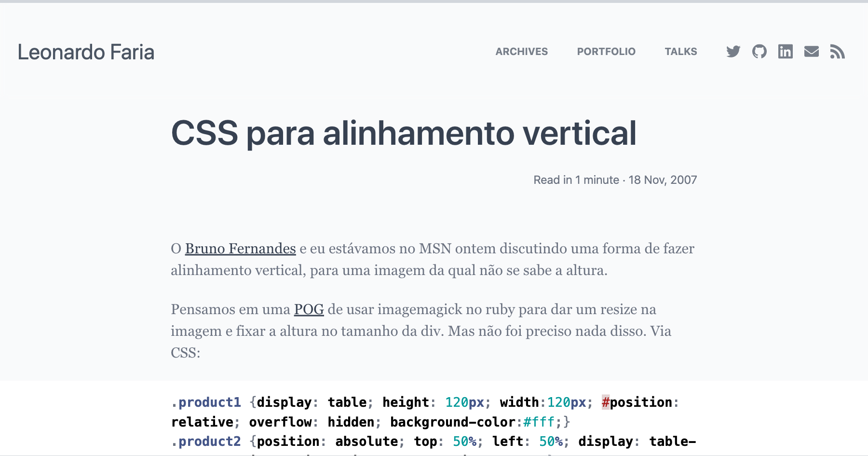Click the red # anchor in the code block

point(606,402)
